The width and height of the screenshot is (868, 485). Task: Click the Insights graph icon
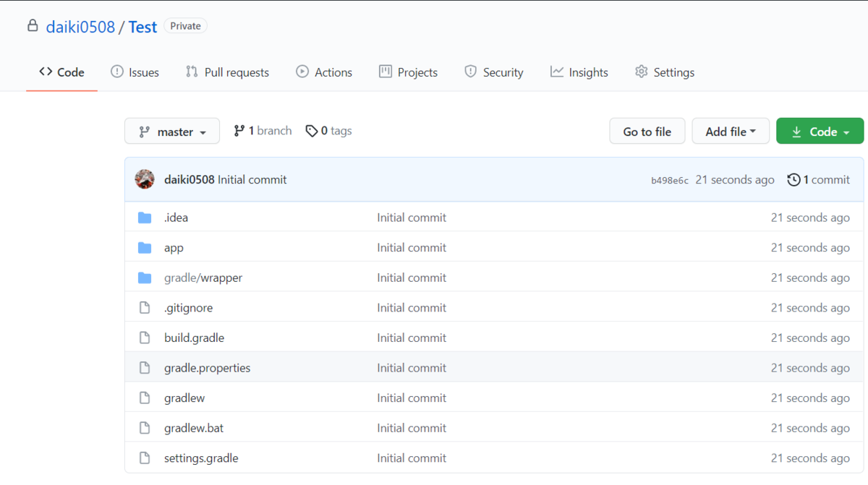pos(556,72)
